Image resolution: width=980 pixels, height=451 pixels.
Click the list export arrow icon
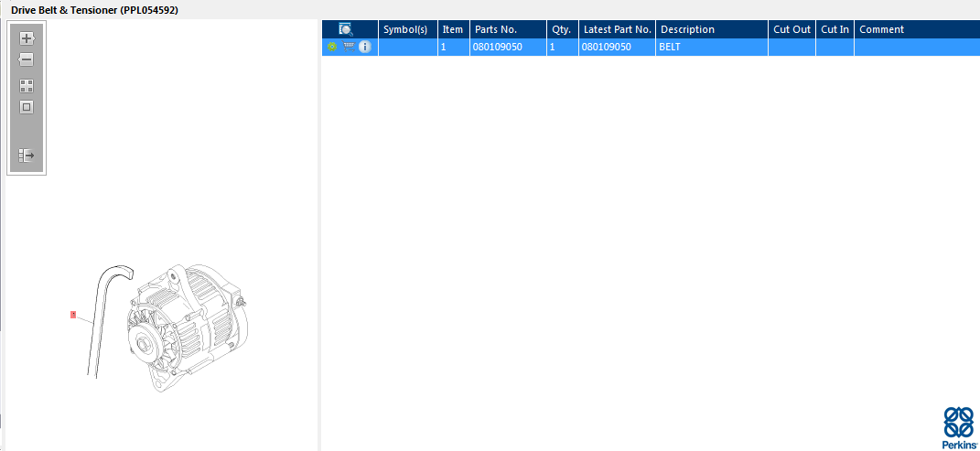pyautogui.click(x=27, y=156)
